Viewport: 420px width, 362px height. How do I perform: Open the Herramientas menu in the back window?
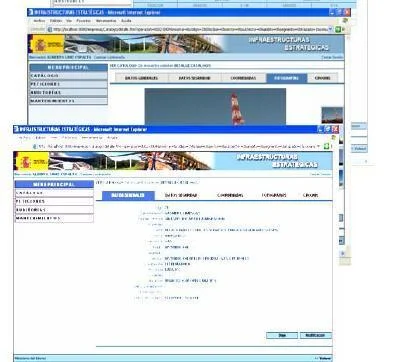pyautogui.click(x=106, y=21)
